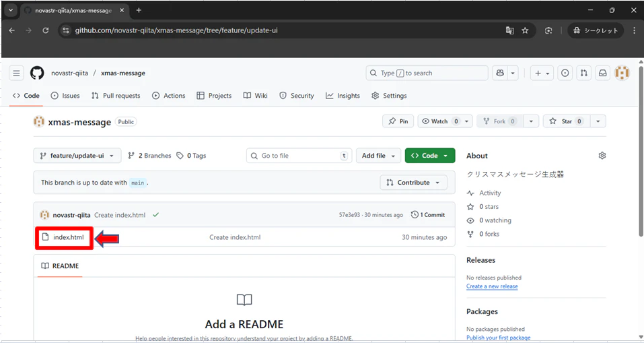Expand the Star lists dropdown arrow
The height and width of the screenshot is (343, 644).
pyautogui.click(x=598, y=121)
